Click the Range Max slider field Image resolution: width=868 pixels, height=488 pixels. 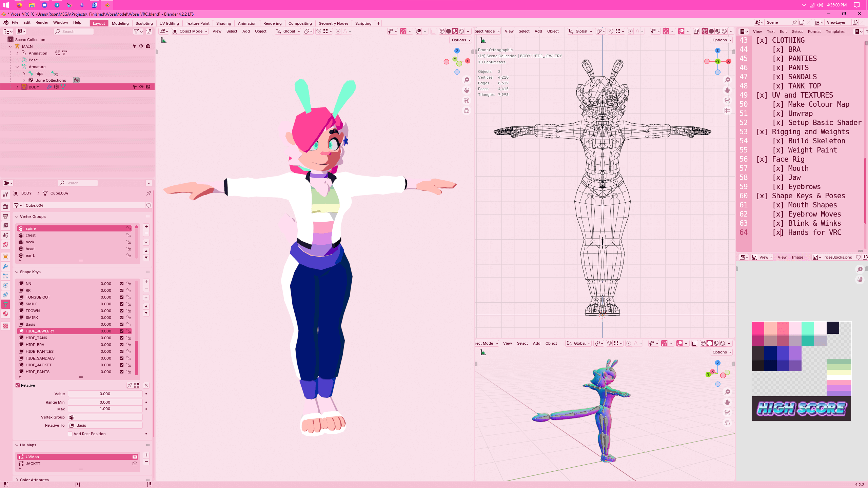tap(105, 409)
